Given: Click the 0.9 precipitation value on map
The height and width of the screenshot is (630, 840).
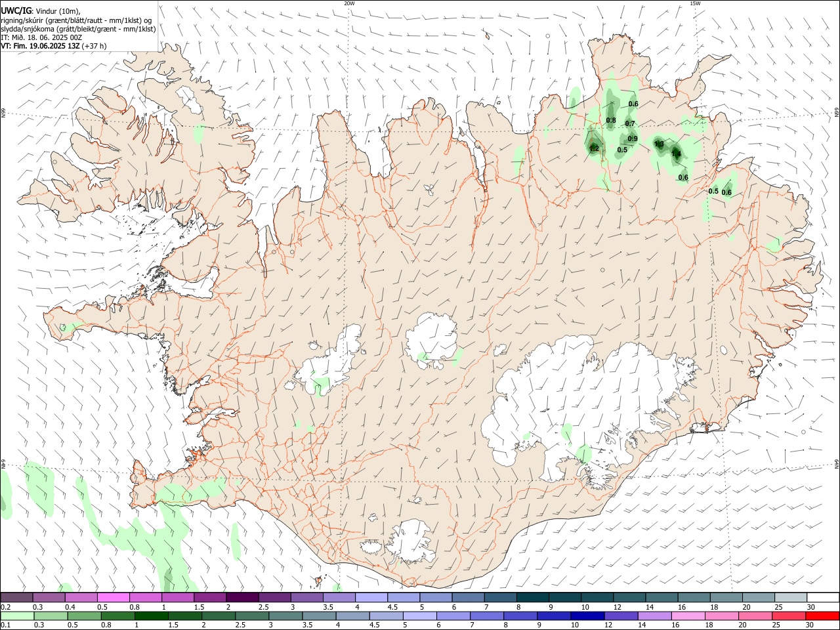Looking at the screenshot, I should click(x=633, y=138).
